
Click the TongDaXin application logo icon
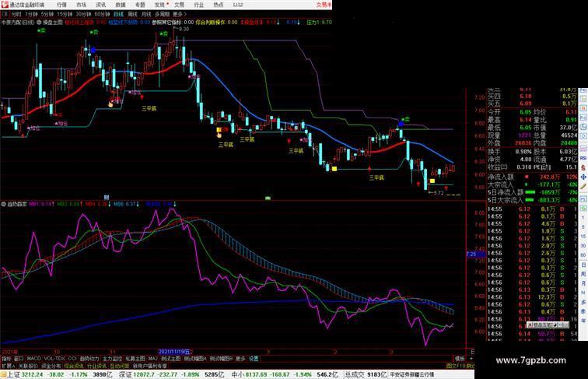coord(4,5)
